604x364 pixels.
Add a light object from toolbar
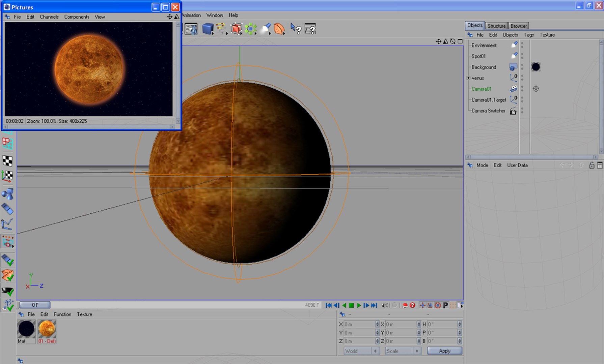266,29
